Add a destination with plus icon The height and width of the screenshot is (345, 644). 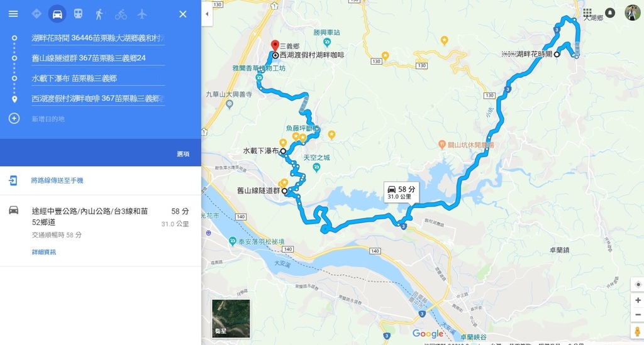coord(14,119)
